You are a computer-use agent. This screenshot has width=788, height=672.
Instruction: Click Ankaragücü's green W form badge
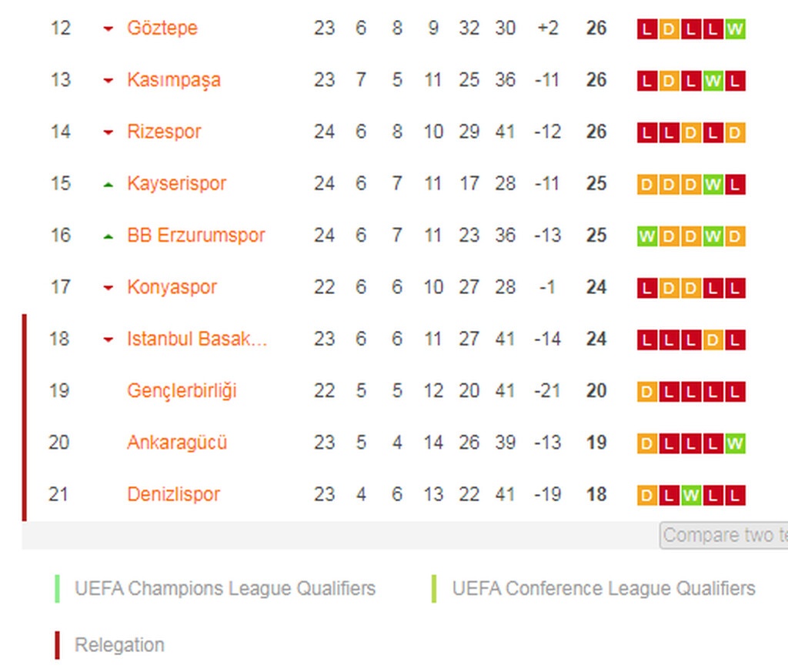(735, 443)
